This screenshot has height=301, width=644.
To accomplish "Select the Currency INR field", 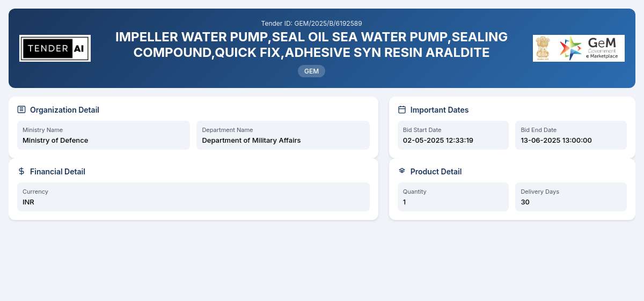I will pos(193,197).
